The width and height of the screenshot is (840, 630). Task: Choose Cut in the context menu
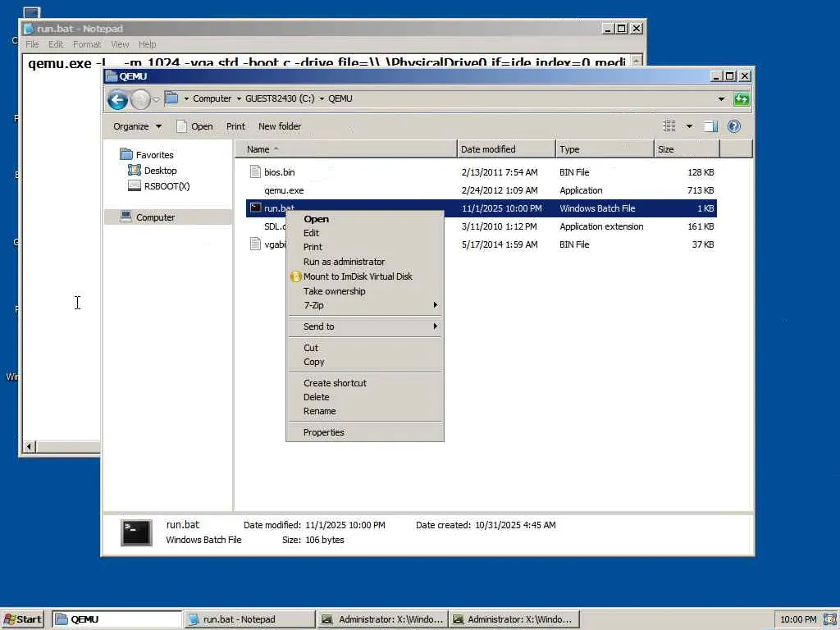click(365, 348)
